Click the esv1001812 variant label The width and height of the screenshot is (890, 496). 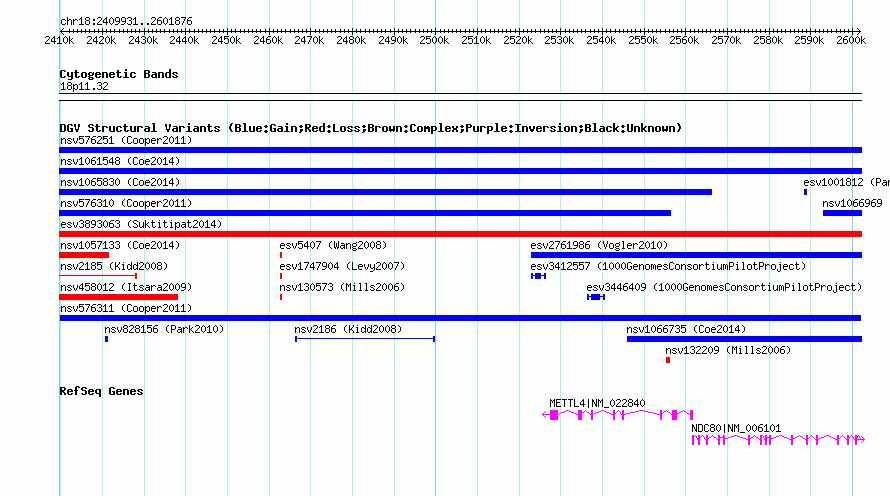(846, 182)
